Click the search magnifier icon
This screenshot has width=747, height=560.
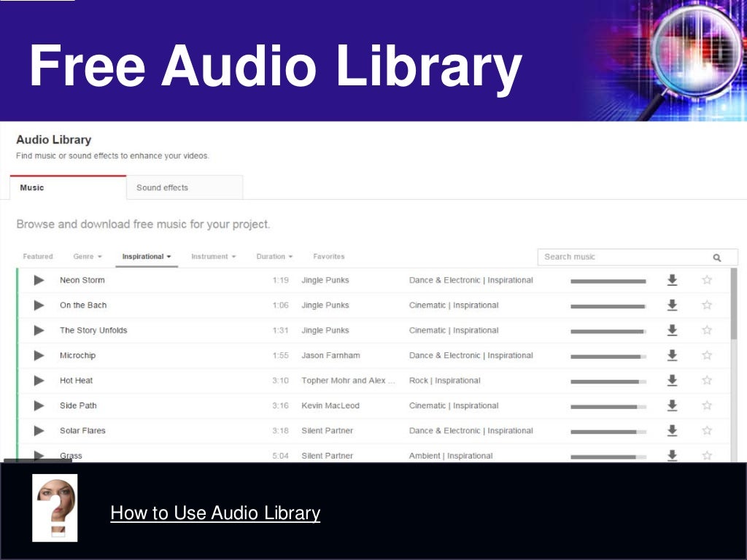716,257
